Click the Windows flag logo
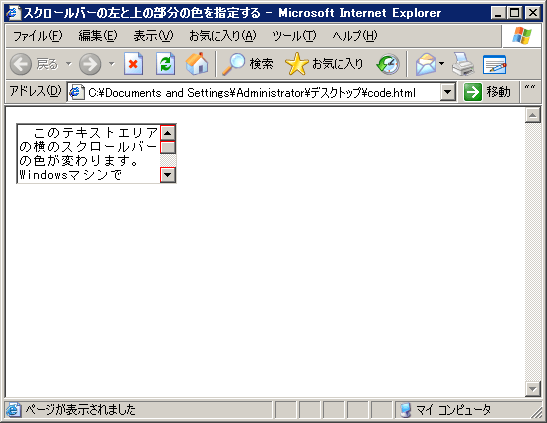This screenshot has width=547, height=423. click(522, 36)
